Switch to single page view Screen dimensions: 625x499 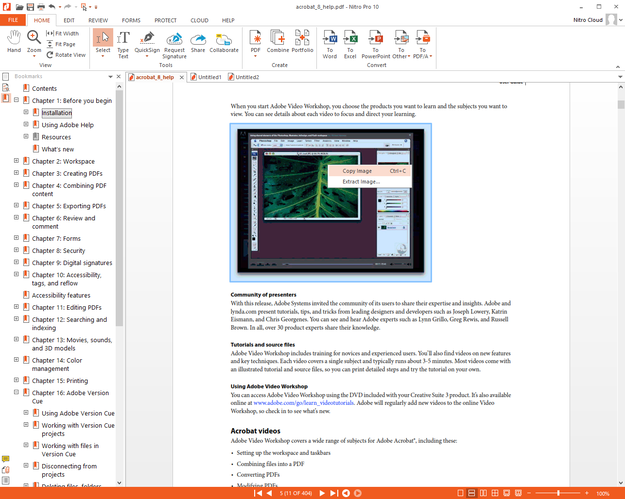point(460,493)
